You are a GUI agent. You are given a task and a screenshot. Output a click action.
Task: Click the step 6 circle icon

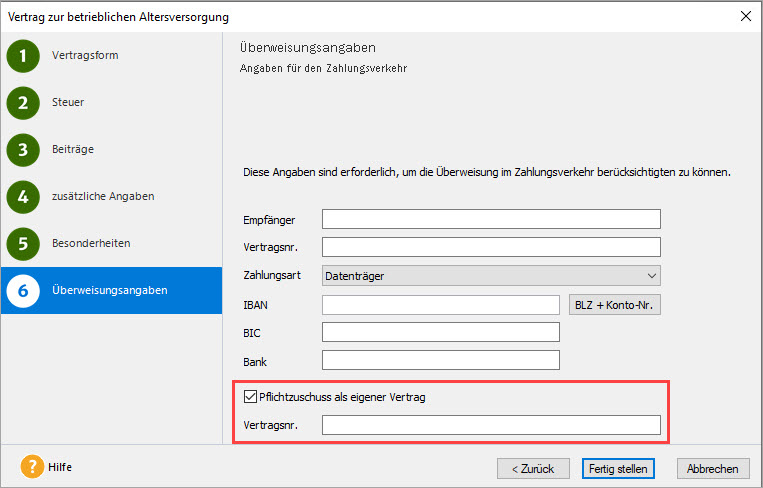(x=23, y=291)
